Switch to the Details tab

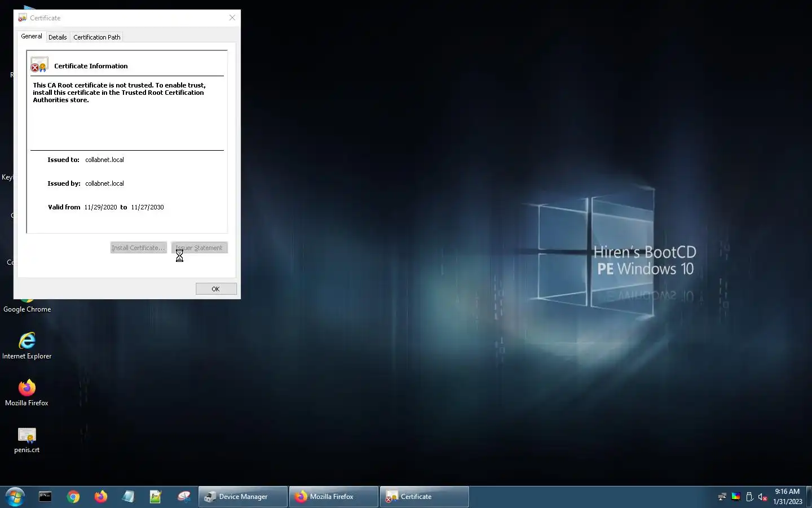click(58, 37)
